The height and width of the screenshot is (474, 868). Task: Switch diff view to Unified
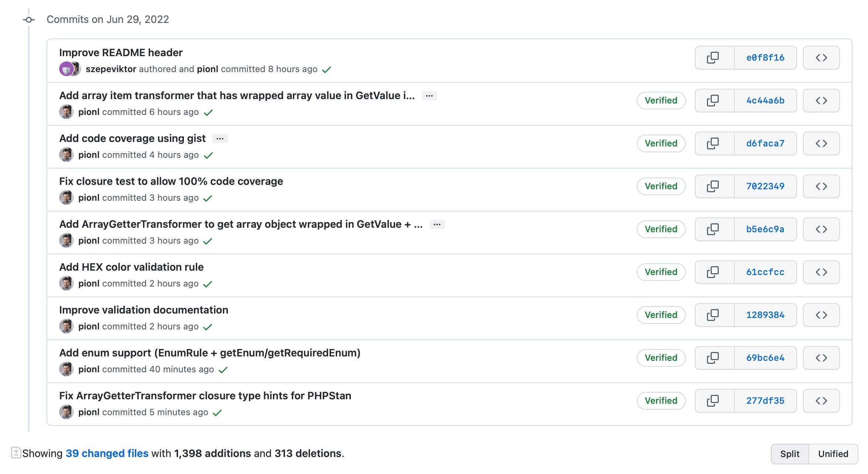click(833, 454)
